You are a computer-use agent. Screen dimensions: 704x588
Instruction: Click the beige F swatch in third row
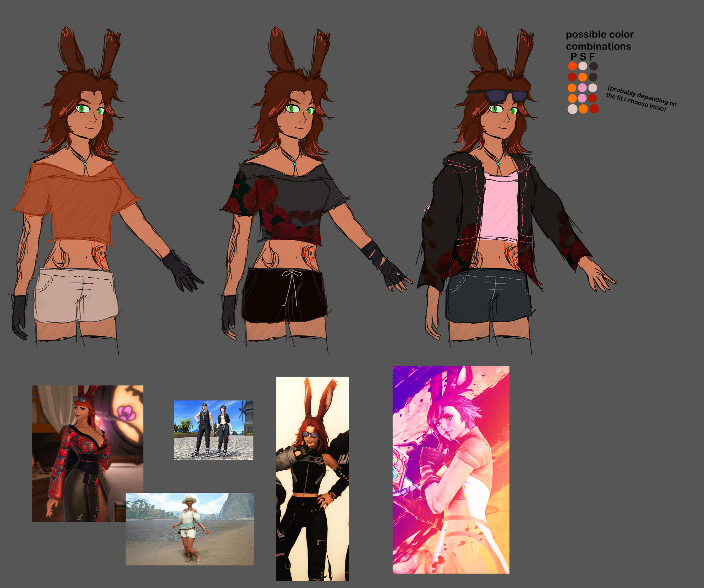pyautogui.click(x=593, y=88)
